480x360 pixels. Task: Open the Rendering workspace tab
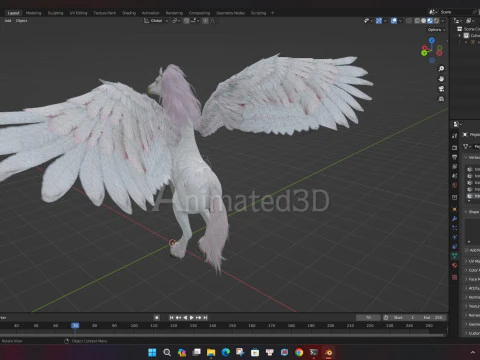[x=174, y=13]
